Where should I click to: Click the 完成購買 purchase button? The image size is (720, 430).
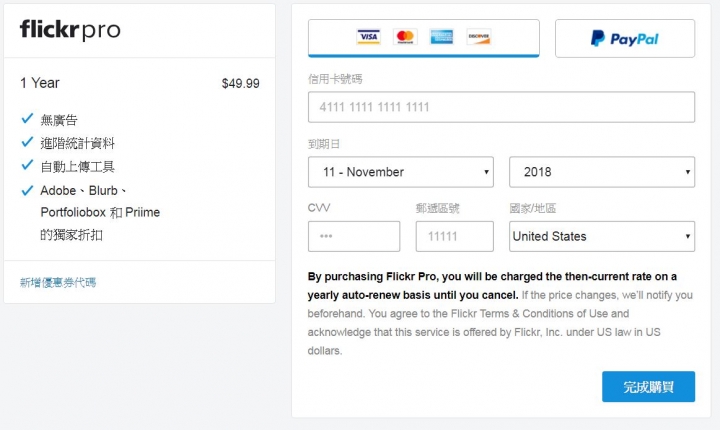648,387
